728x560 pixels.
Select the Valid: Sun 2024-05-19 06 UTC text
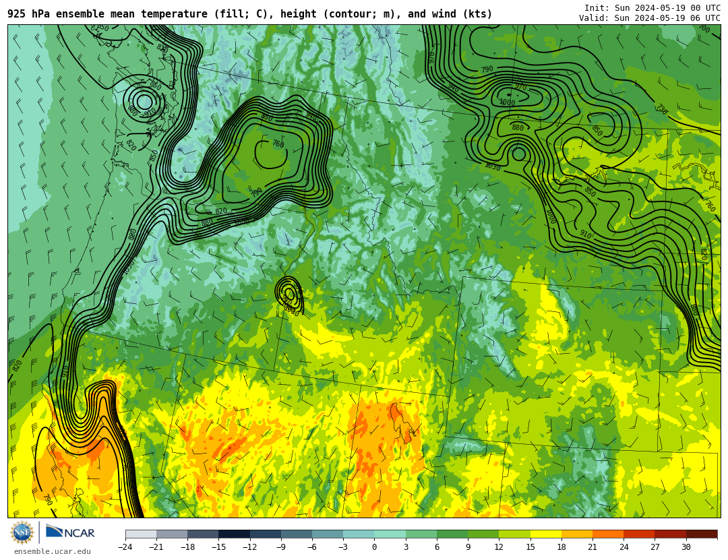tap(650, 18)
